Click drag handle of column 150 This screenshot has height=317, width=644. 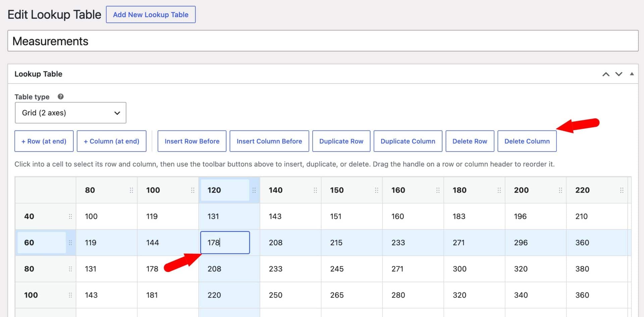(x=377, y=190)
